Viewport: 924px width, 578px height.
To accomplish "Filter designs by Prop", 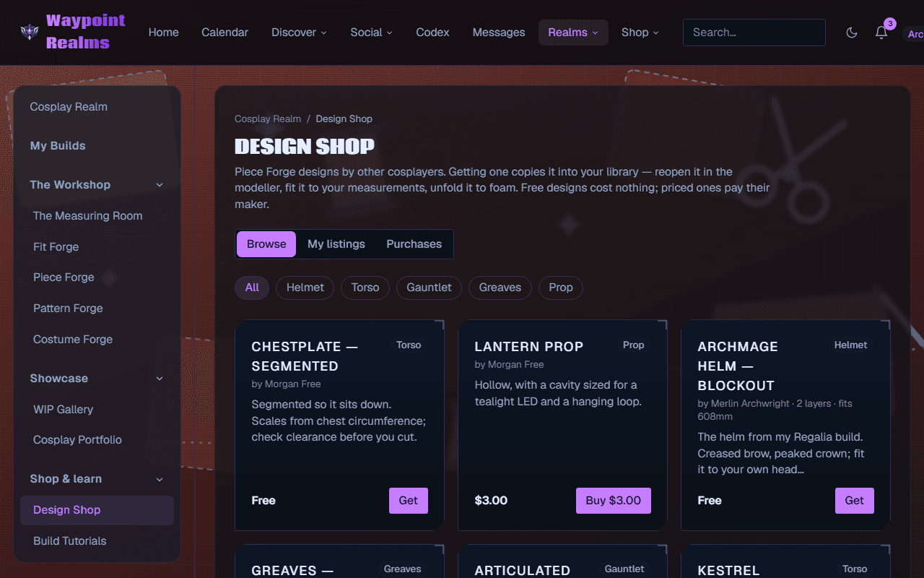I will pyautogui.click(x=561, y=288).
